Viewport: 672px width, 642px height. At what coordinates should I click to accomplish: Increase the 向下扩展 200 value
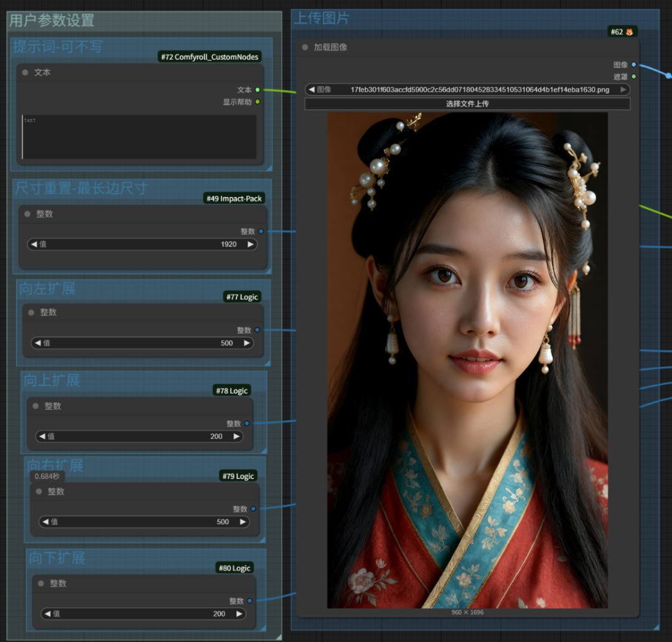click(x=240, y=614)
